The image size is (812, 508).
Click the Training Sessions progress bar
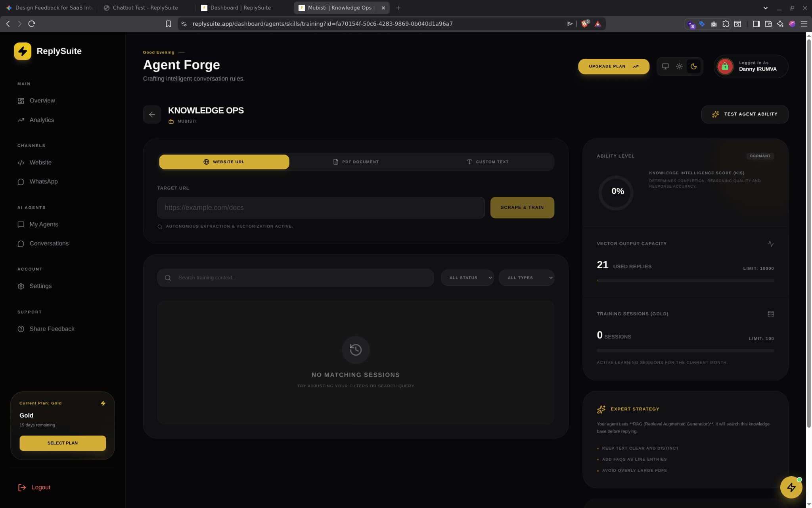[685, 351]
